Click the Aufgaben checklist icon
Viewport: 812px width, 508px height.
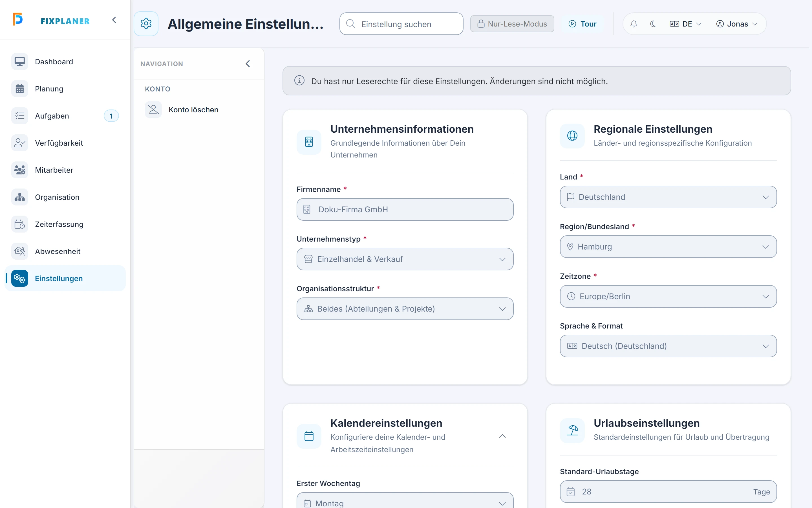(19, 116)
